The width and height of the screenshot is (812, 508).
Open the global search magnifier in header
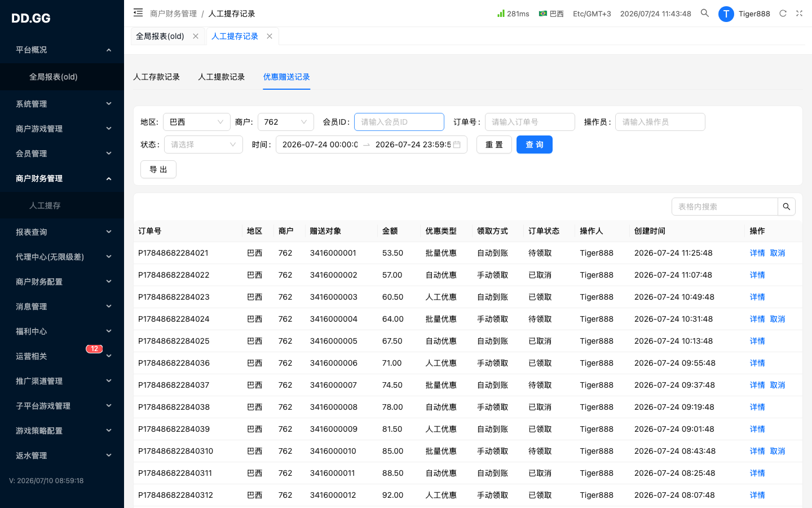tap(705, 13)
